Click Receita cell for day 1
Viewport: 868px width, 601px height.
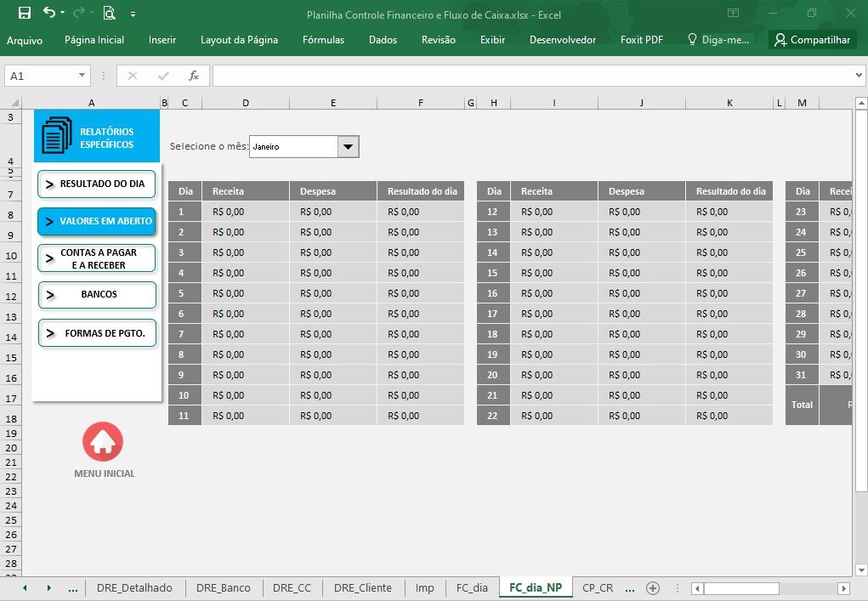(246, 212)
